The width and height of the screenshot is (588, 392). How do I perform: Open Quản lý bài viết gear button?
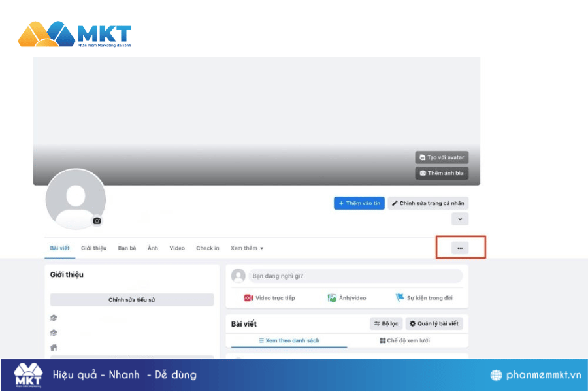point(434,323)
